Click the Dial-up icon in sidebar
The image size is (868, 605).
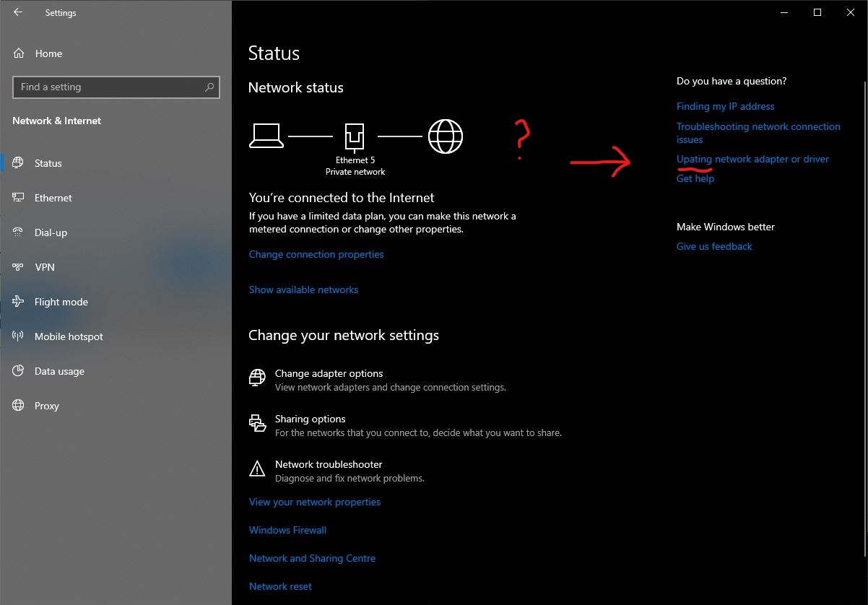click(x=19, y=232)
